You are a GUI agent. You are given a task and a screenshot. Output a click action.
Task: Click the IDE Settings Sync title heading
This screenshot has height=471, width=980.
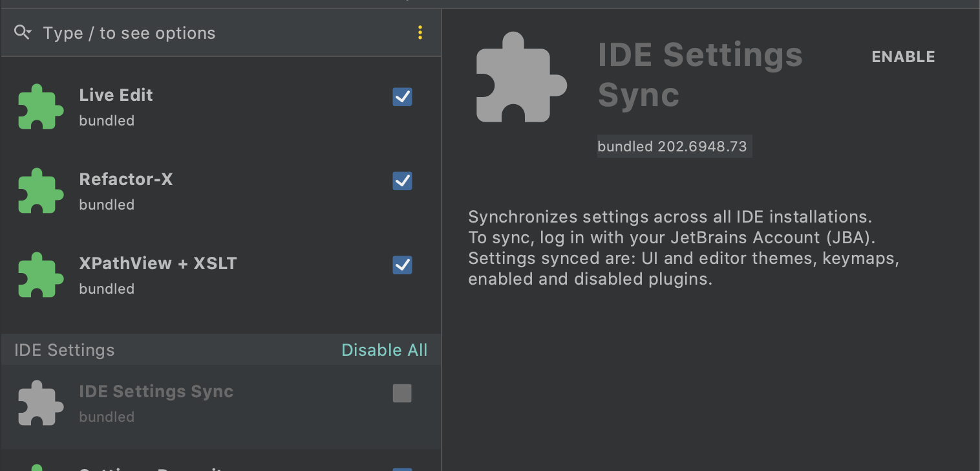click(700, 75)
